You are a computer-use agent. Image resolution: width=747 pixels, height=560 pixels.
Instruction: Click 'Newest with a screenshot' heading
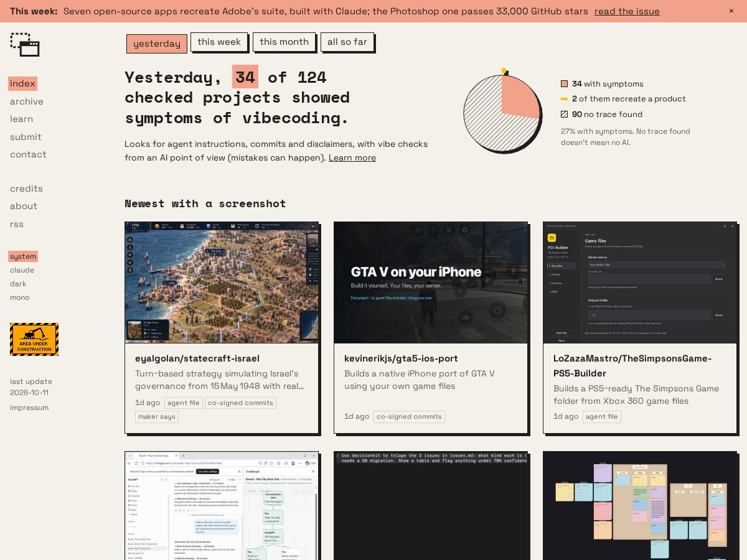[205, 203]
